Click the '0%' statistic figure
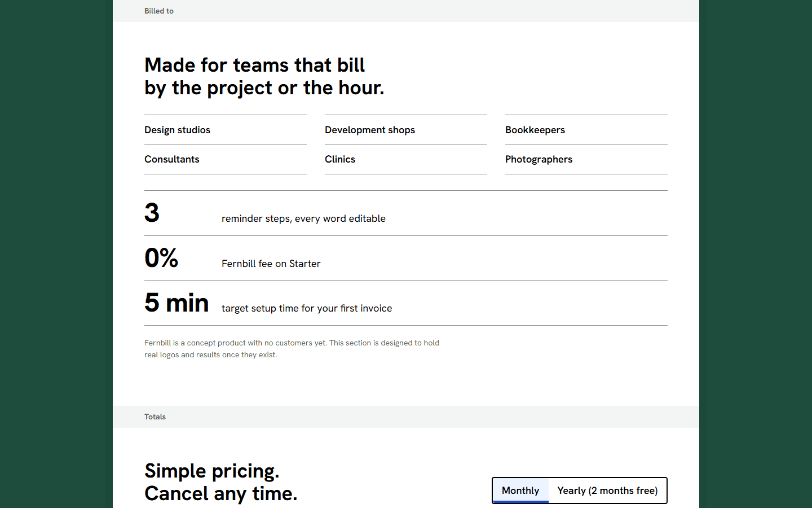The image size is (812, 508). click(x=161, y=258)
